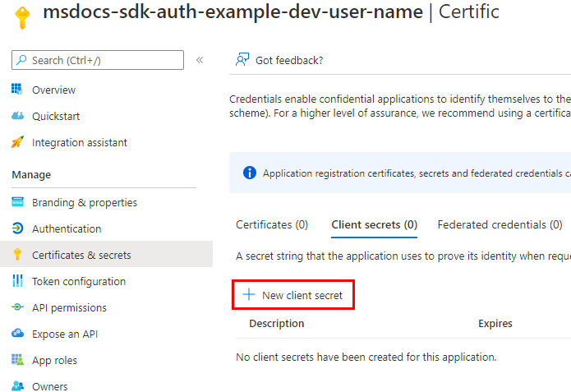
Task: Click the Expose an API cloud icon
Action: 17,334
